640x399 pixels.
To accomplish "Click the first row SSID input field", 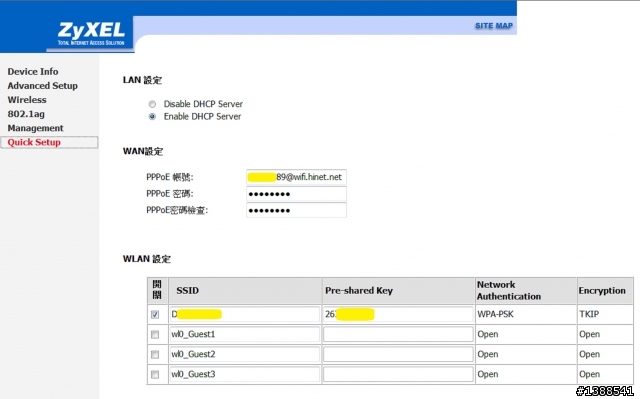I will point(244,314).
